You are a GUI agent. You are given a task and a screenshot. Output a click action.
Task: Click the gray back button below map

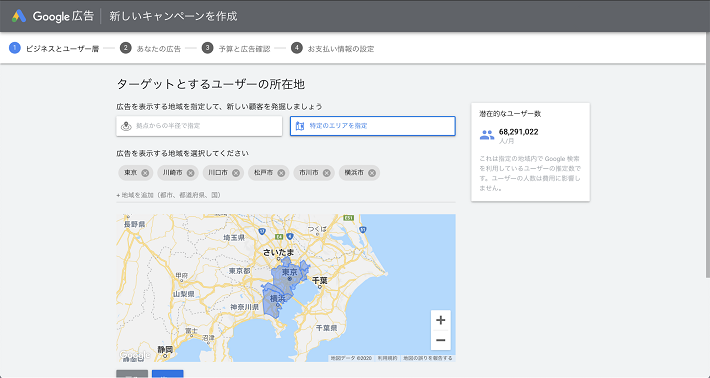coord(132,374)
